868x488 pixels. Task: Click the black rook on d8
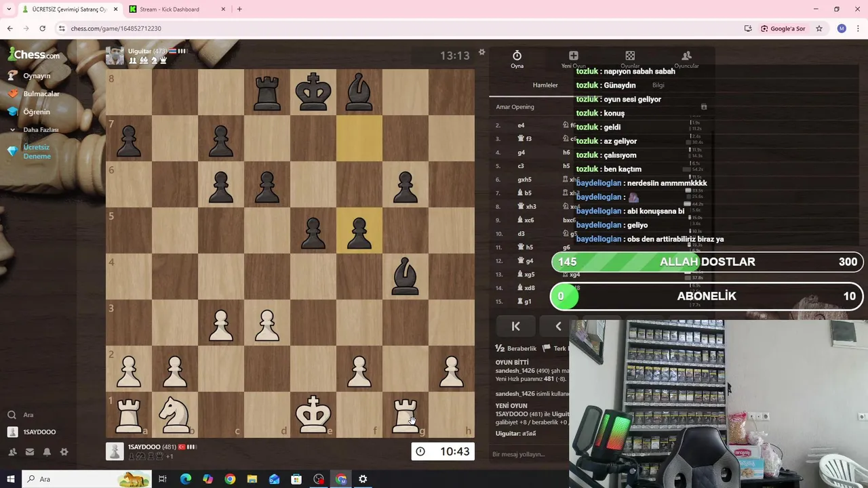coord(267,92)
